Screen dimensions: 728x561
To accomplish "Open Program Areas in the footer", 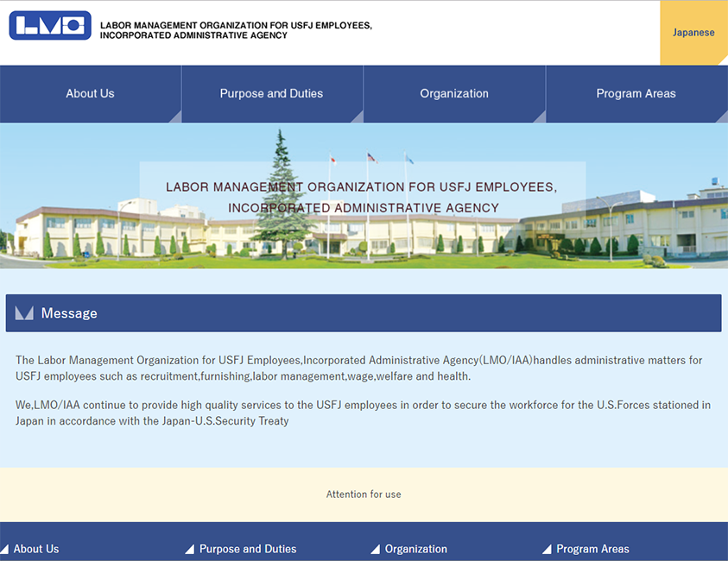I will click(593, 549).
